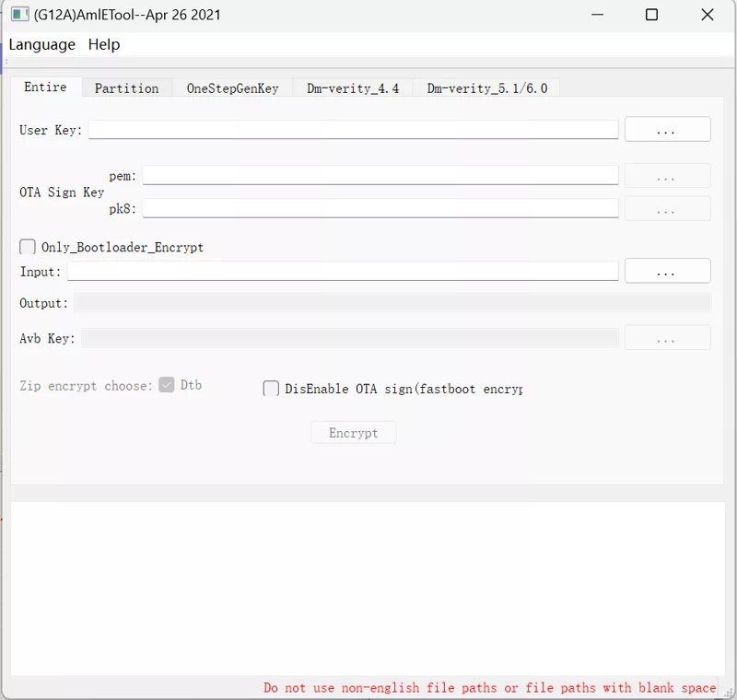Click the red file path warning text
The height and width of the screenshot is (700, 737).
489,688
